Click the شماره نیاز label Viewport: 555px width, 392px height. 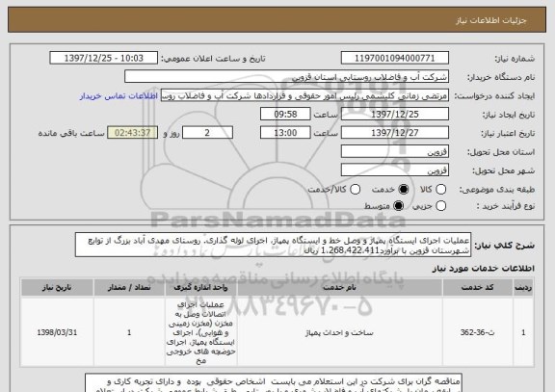(515, 59)
